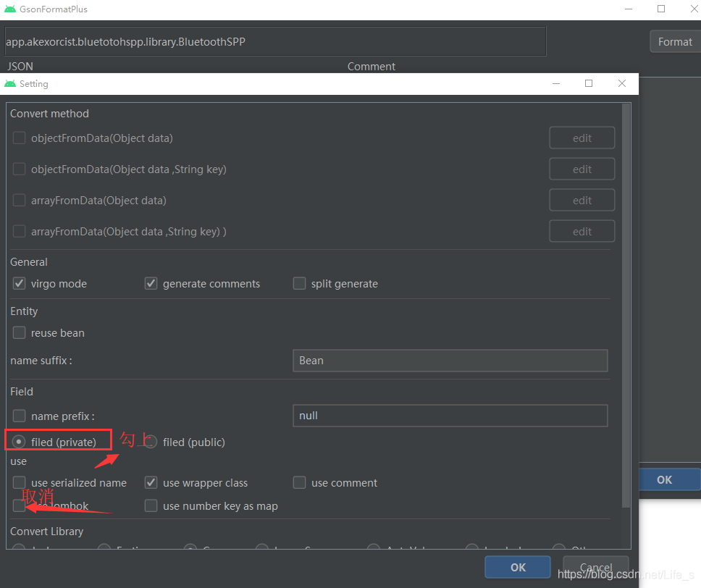701x588 pixels.
Task: Disable the generate comments checkbox
Action: 151,283
